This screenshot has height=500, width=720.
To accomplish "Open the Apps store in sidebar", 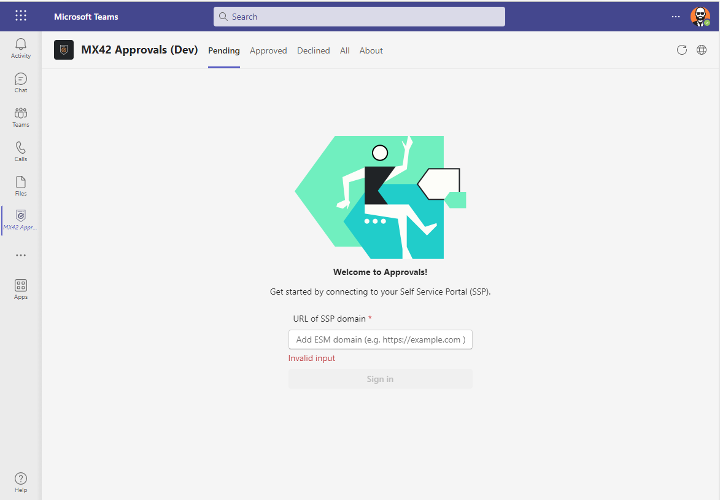I will coord(21,290).
